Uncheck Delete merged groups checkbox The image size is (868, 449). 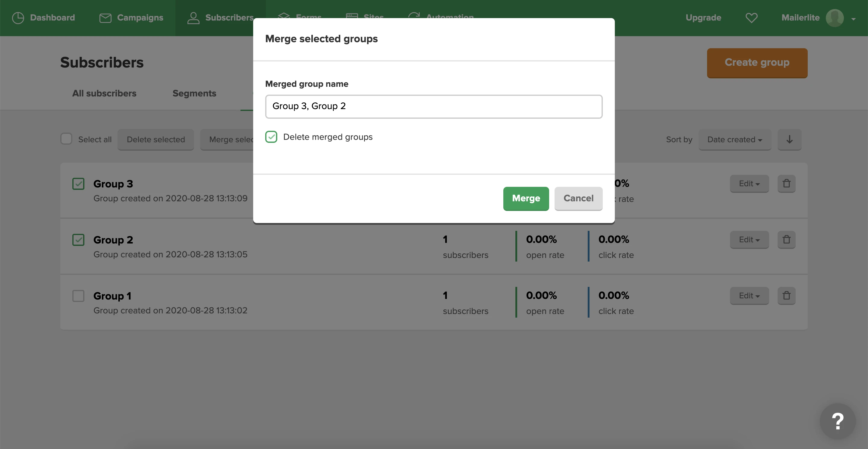(271, 137)
